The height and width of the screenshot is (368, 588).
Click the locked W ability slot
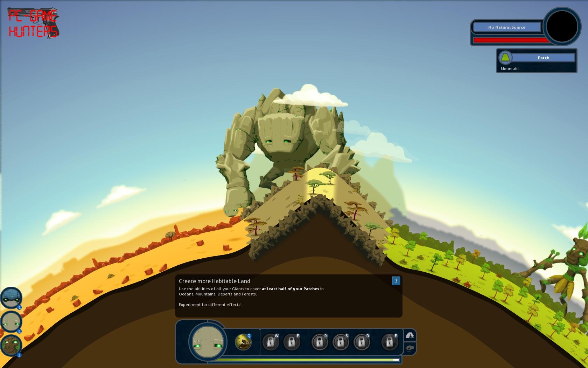271,342
